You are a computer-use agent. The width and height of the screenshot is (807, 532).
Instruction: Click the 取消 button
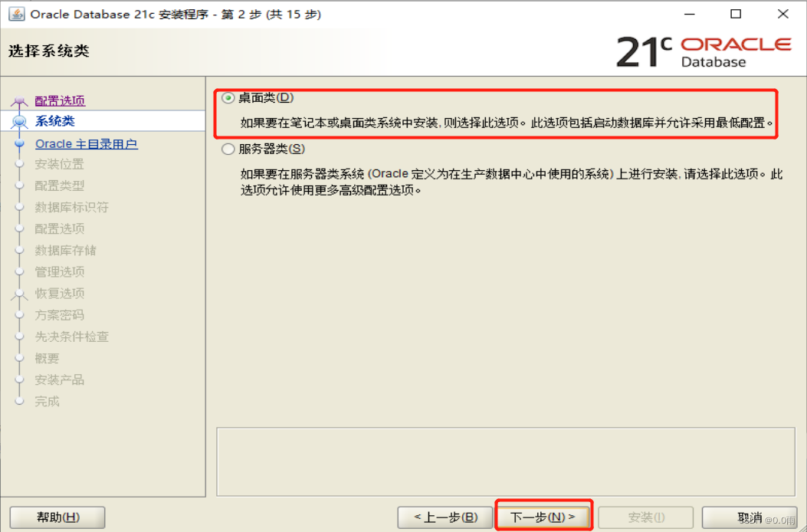(749, 517)
